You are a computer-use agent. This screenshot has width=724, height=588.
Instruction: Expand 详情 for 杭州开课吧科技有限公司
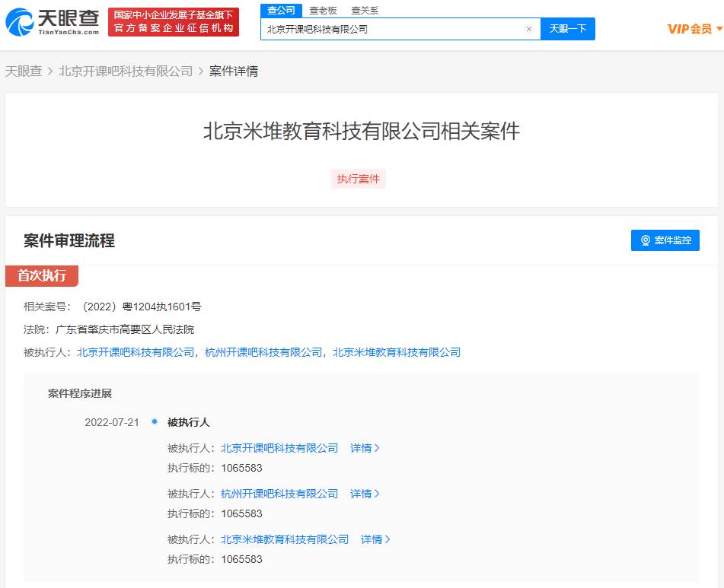coord(365,494)
